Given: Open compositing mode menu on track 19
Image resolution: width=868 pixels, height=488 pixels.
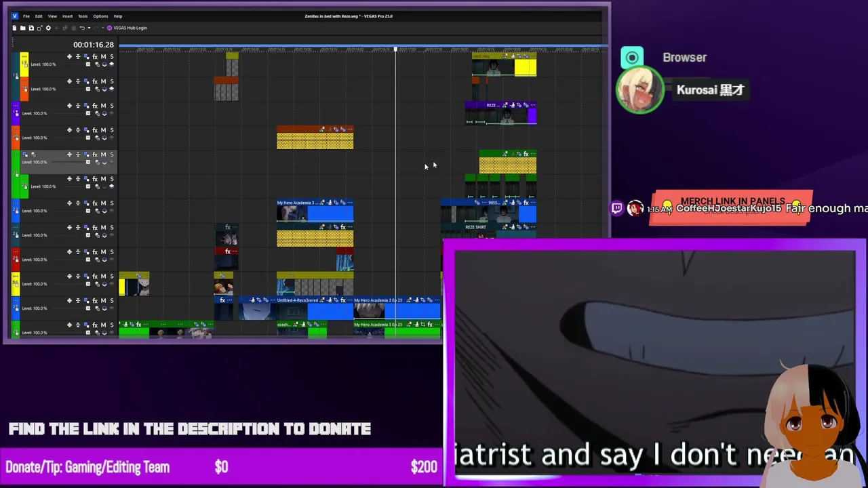Looking at the screenshot, I should click(97, 113).
